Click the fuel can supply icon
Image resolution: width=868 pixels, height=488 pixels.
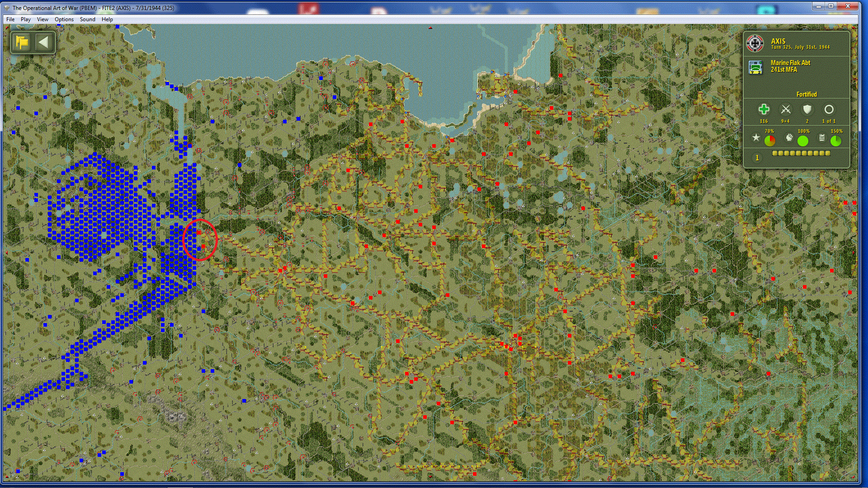pyautogui.click(x=822, y=138)
